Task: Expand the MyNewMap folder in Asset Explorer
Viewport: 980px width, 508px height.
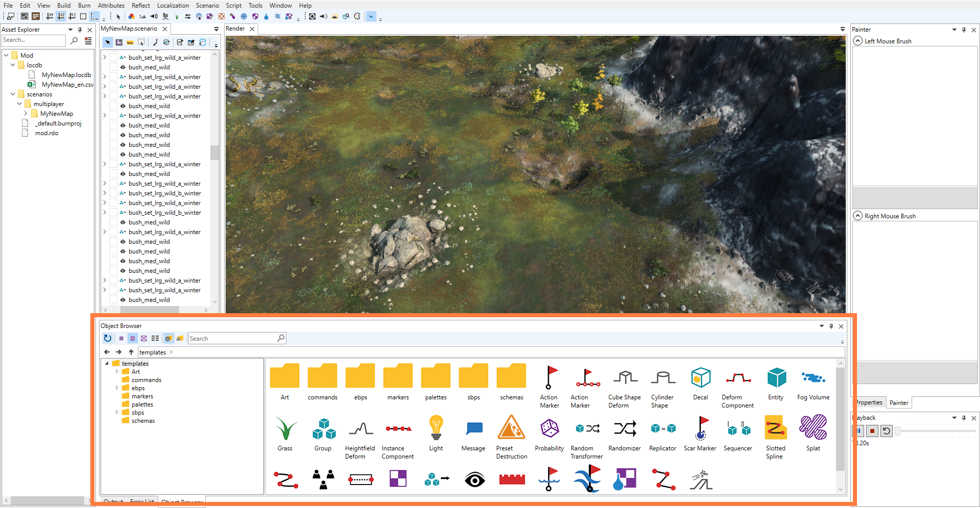Action: [x=26, y=113]
